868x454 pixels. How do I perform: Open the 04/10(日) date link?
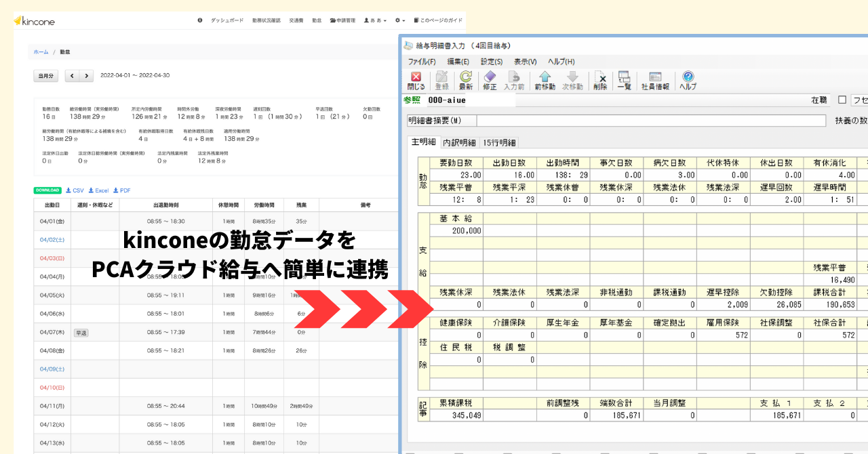point(52,388)
